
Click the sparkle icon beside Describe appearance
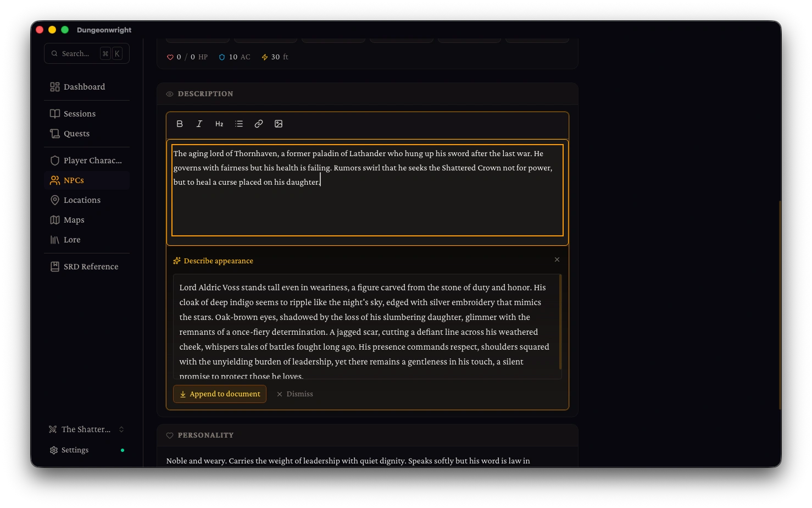point(176,261)
